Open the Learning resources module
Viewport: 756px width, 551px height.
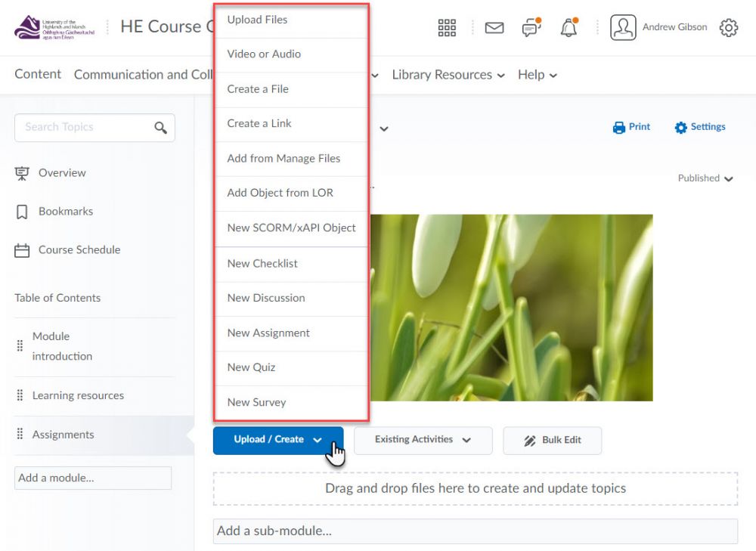click(x=78, y=395)
